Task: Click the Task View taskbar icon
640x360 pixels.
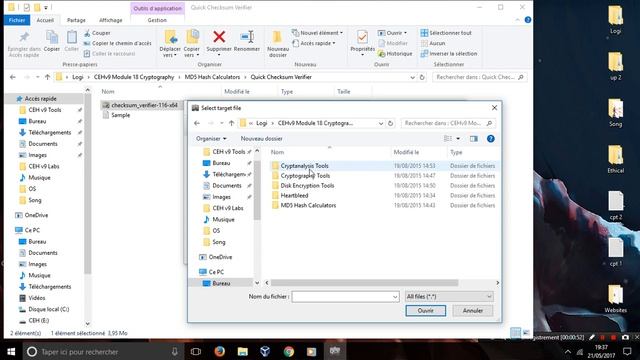Action: coord(196,351)
